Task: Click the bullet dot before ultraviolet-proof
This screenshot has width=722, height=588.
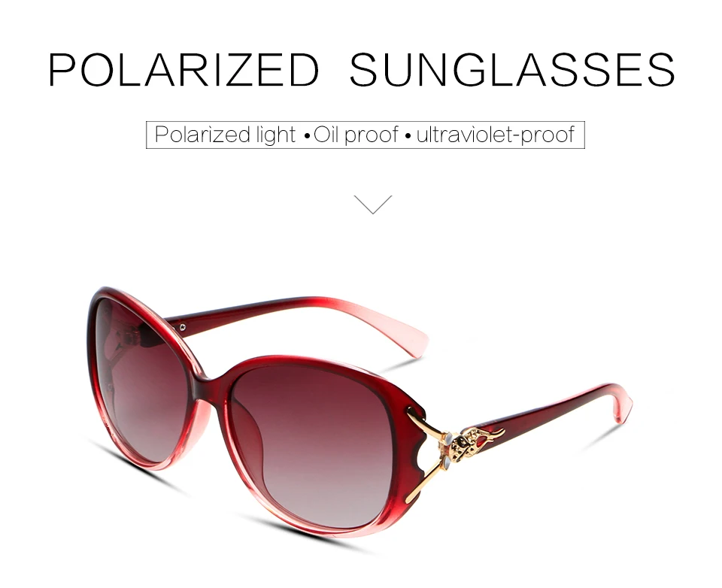Action: point(408,137)
